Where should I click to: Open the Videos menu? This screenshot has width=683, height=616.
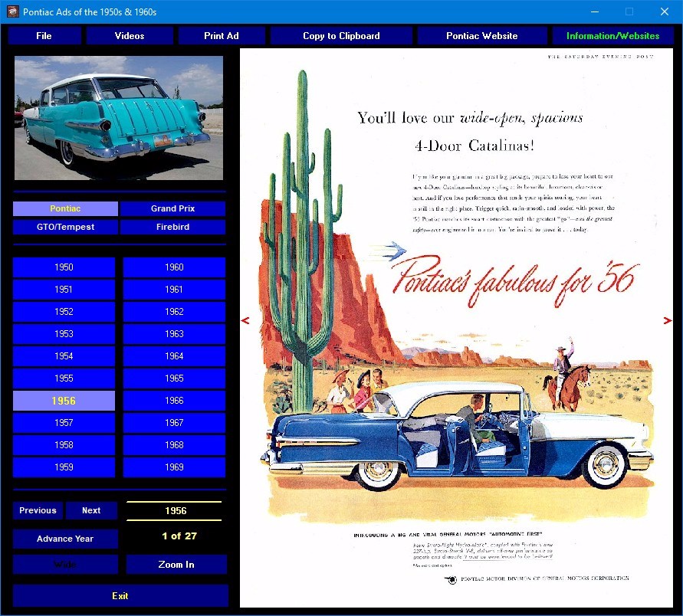[x=130, y=36]
